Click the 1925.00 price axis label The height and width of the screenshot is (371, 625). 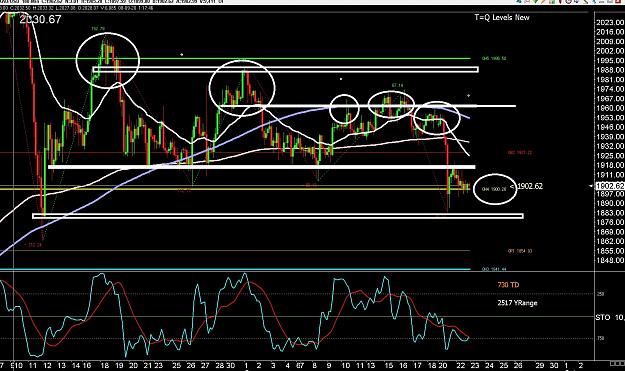tap(610, 155)
